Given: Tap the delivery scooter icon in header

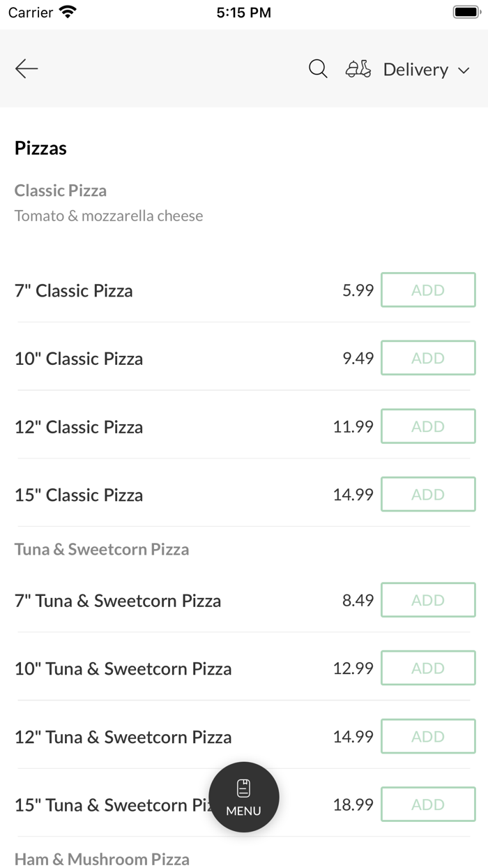Looking at the screenshot, I should 358,68.
